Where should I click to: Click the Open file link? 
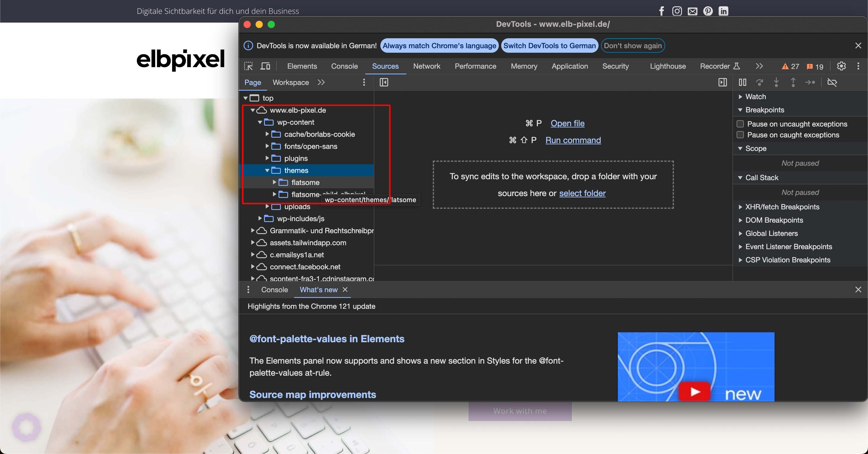[568, 123]
